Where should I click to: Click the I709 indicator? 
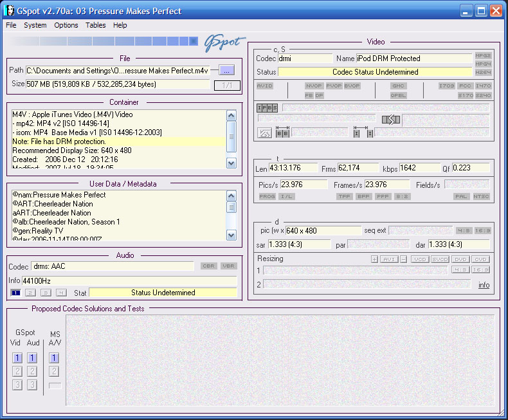coord(447,86)
